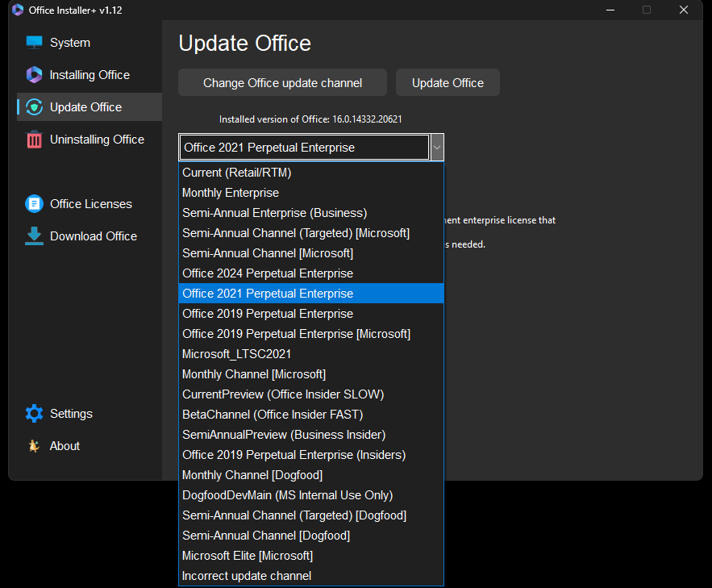Image resolution: width=712 pixels, height=588 pixels.
Task: Select highlighted Office 2021 Perpetual Enterprise
Action: [311, 294]
